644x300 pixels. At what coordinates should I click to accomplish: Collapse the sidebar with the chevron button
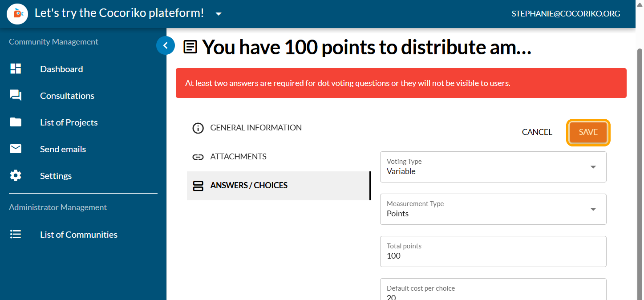pyautogui.click(x=166, y=45)
